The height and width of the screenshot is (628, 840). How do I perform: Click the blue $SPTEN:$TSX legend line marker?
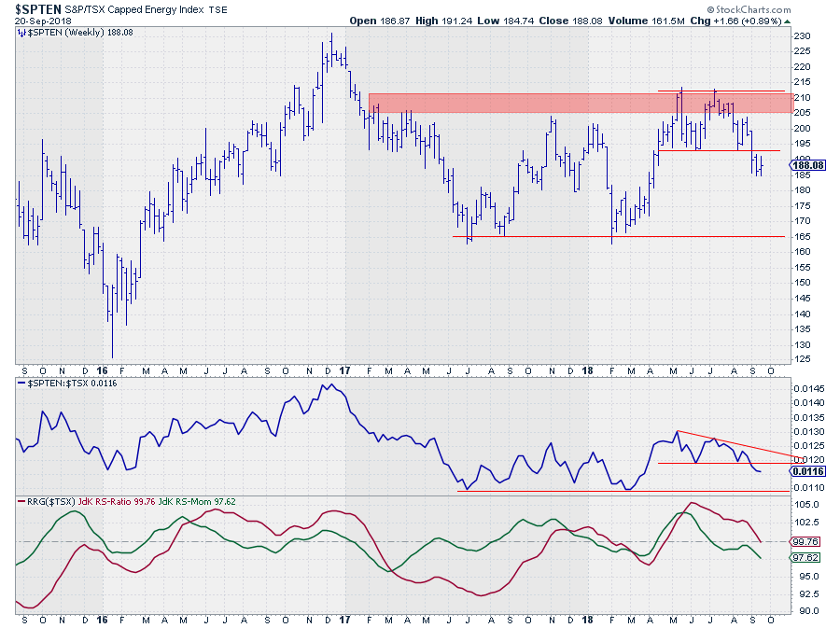[x=22, y=384]
